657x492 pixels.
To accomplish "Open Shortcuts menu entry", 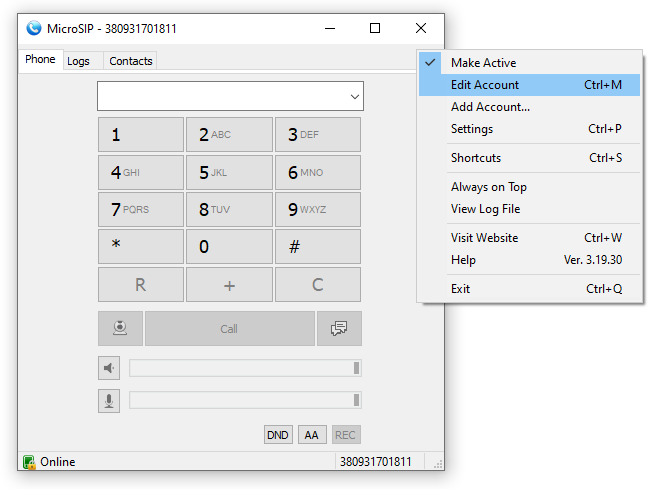I will (x=530, y=158).
